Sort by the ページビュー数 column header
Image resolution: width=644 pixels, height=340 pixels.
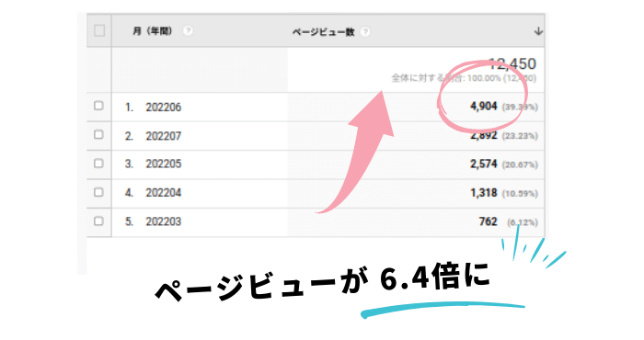[x=323, y=32]
